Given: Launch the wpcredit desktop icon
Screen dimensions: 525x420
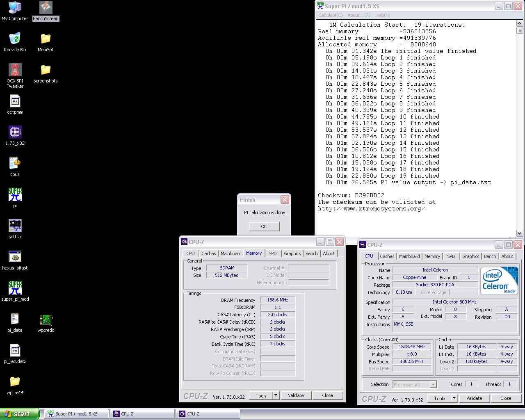Looking at the screenshot, I should 46,323.
